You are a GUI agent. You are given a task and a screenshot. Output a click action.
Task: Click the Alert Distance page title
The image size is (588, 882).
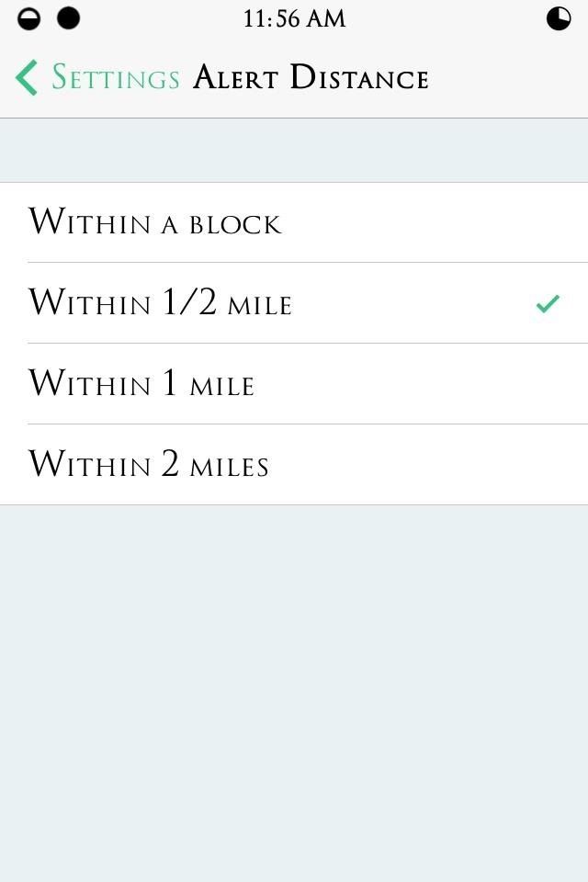pyautogui.click(x=311, y=78)
